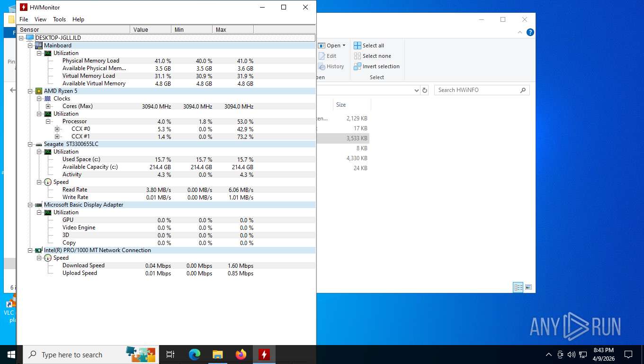Screen dimensions: 644x364
Task: Collapse the AMD Ryzen 5 node
Action: 30,91
